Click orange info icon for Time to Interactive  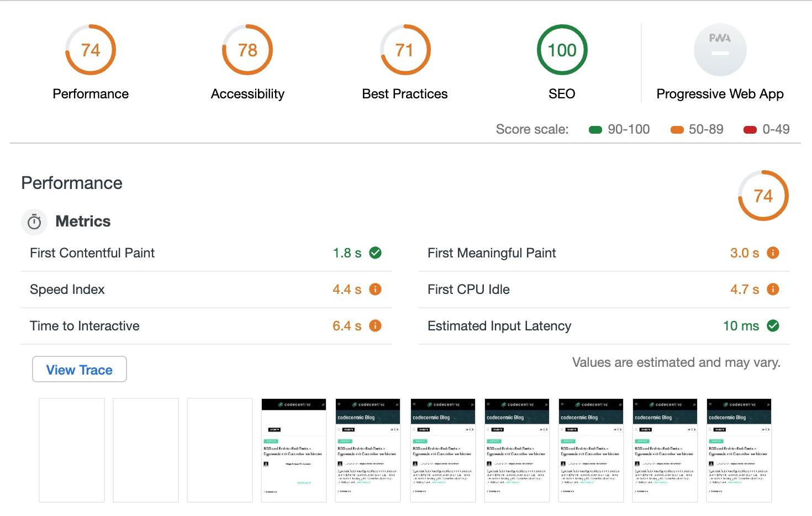click(x=375, y=326)
